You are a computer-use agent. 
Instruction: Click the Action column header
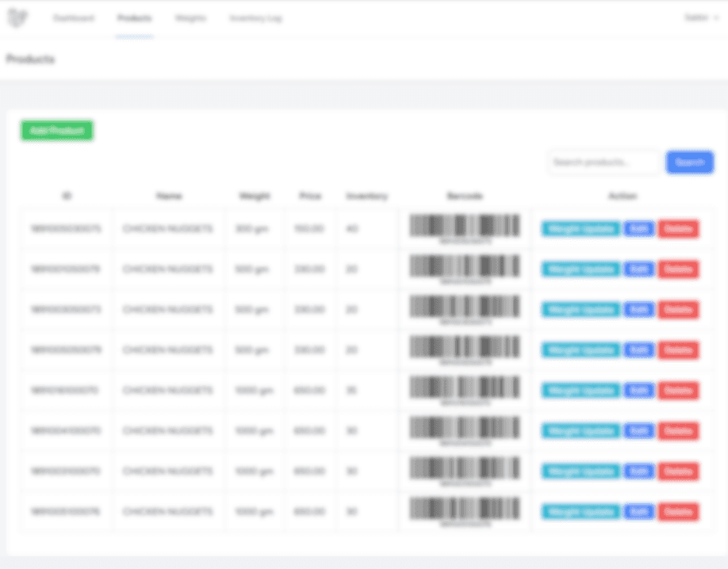click(623, 196)
